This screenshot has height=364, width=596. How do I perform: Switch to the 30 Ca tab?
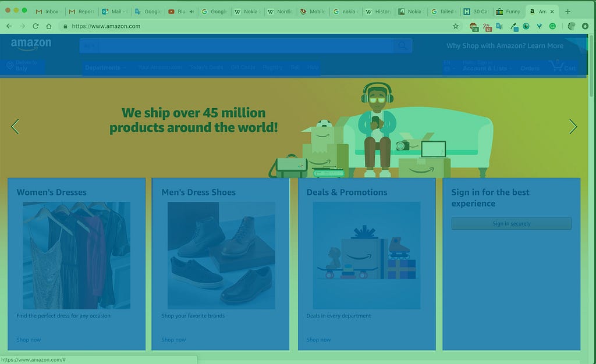(x=477, y=12)
